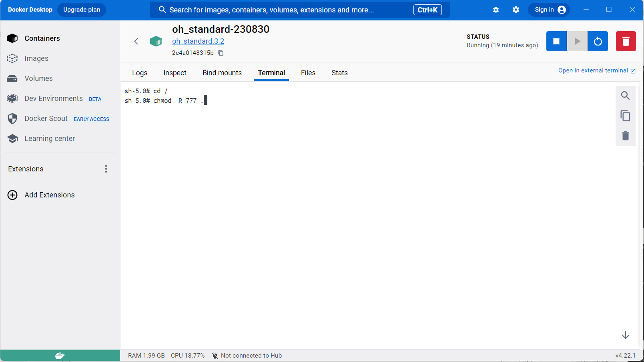Clear the terminal with trash icon
The height and width of the screenshot is (362, 644).
click(x=626, y=136)
